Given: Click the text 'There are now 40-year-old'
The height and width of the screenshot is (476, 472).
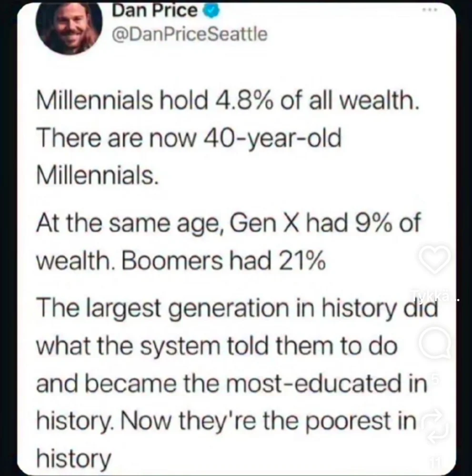Looking at the screenshot, I should tap(189, 139).
